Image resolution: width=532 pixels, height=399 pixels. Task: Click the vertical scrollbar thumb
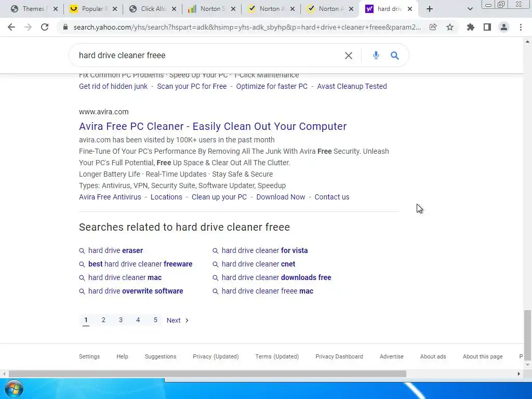click(528, 335)
